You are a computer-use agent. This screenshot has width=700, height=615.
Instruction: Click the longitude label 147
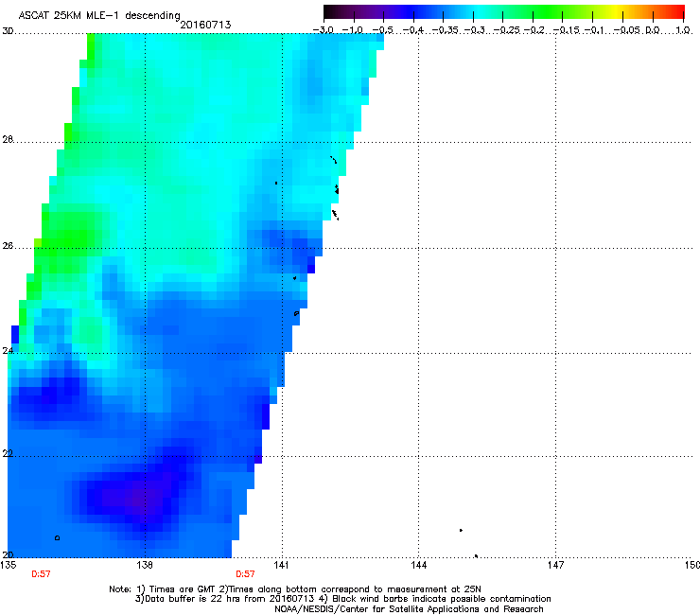point(555,565)
